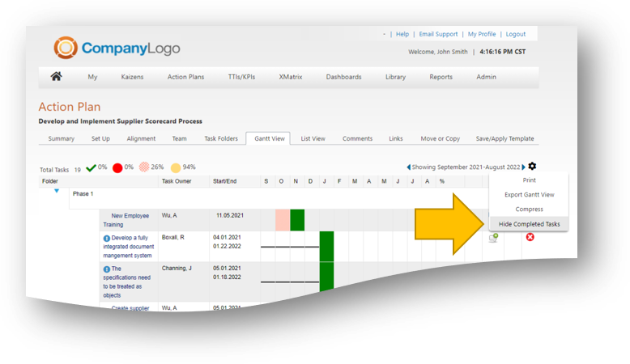Click the hatched pink status icon
Viewport: 630px width, 364px height.
(144, 167)
